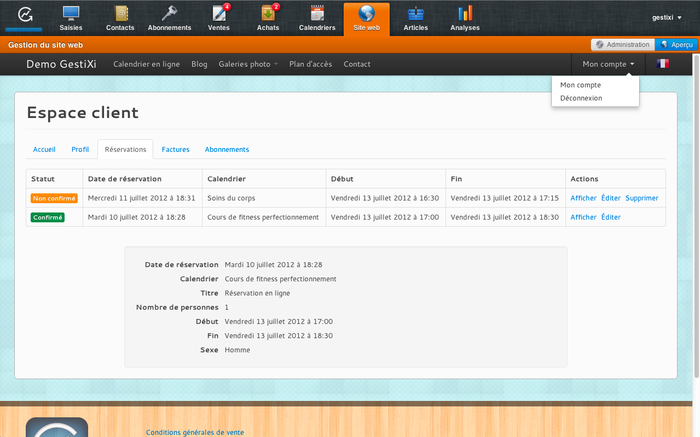700x437 pixels.
Task: Go to the Abonnements keys icon
Action: [169, 15]
